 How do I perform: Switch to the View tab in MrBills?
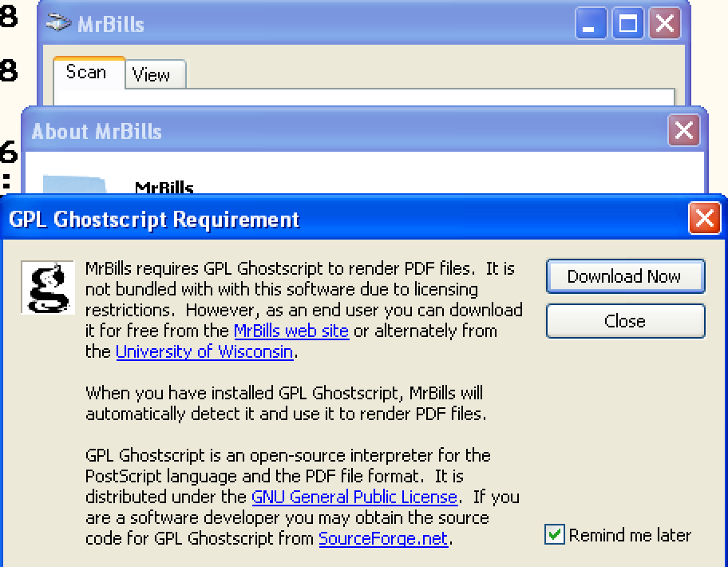(x=155, y=74)
